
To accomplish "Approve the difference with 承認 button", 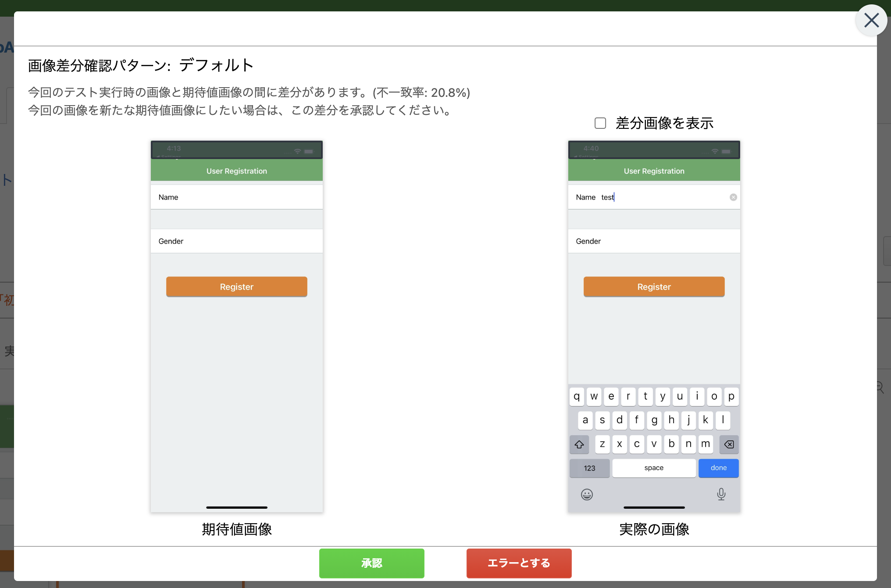I will [371, 563].
